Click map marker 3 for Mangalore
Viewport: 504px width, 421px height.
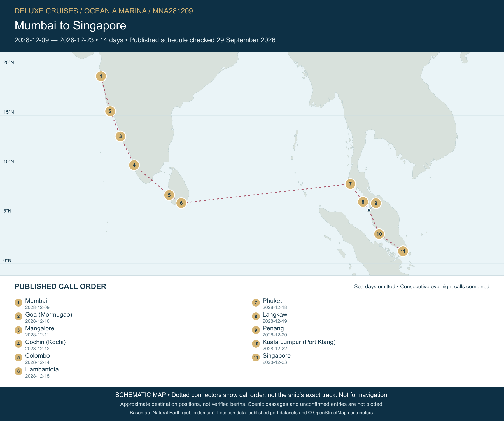pos(120,136)
